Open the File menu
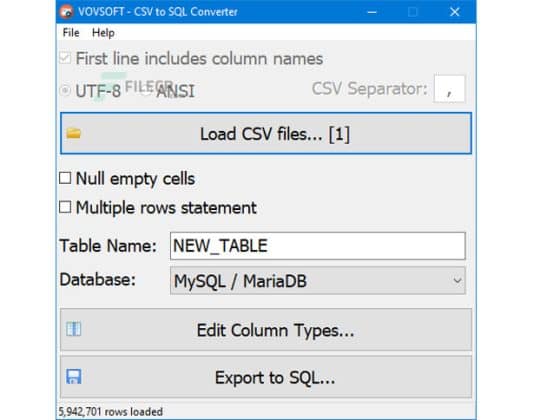 pos(71,32)
